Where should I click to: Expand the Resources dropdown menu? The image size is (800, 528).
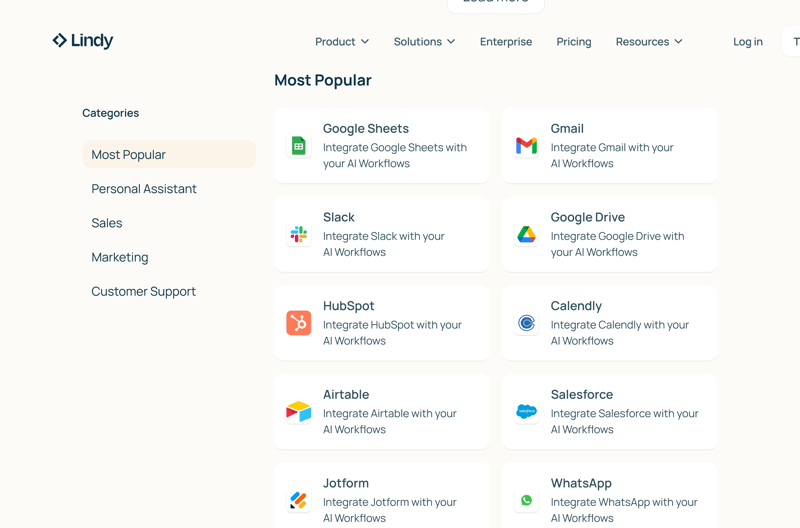pos(649,42)
